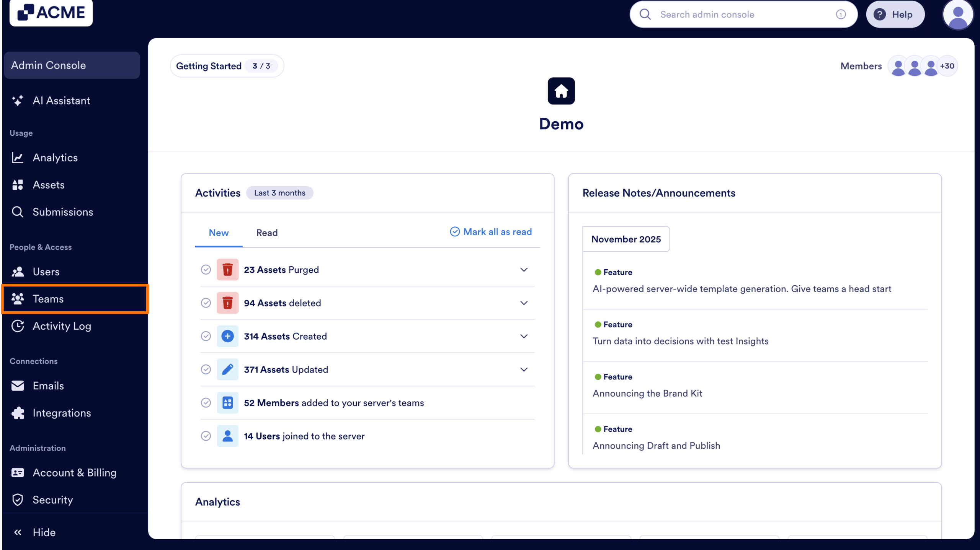This screenshot has height=550, width=980.
Task: Expand details for 371 Assets Updated
Action: pos(523,369)
